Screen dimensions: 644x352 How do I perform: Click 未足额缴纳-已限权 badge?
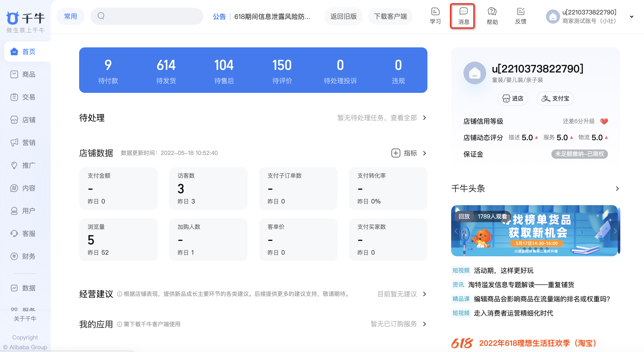[579, 154]
